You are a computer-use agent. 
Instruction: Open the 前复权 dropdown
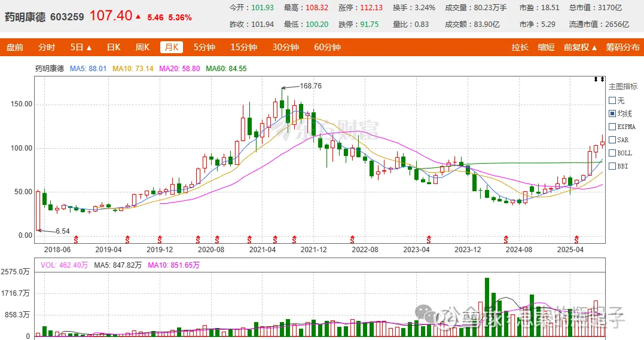tap(581, 47)
